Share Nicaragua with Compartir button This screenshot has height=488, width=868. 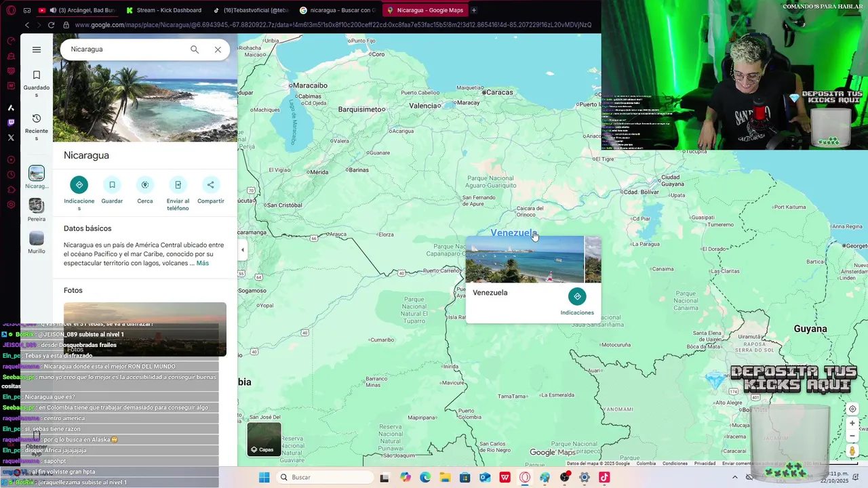[x=210, y=190]
